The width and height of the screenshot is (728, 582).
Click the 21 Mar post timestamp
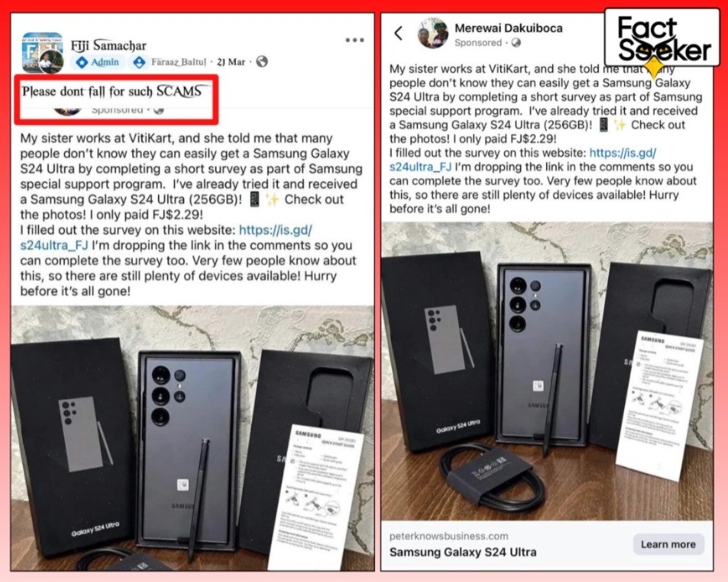coord(231,62)
